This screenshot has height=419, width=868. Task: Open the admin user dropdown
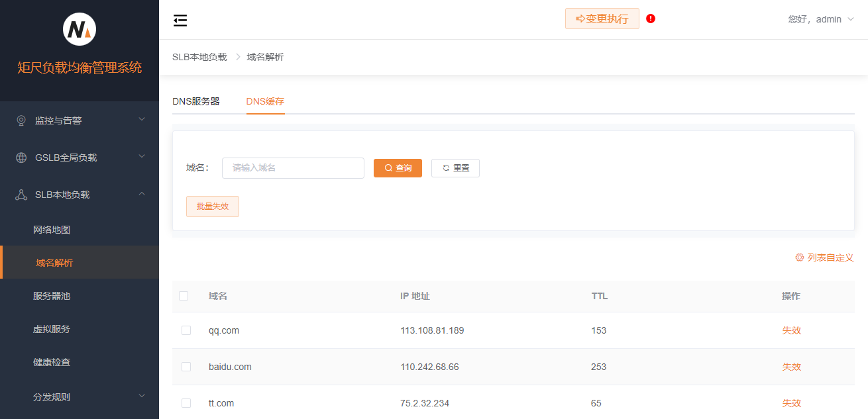click(x=821, y=19)
